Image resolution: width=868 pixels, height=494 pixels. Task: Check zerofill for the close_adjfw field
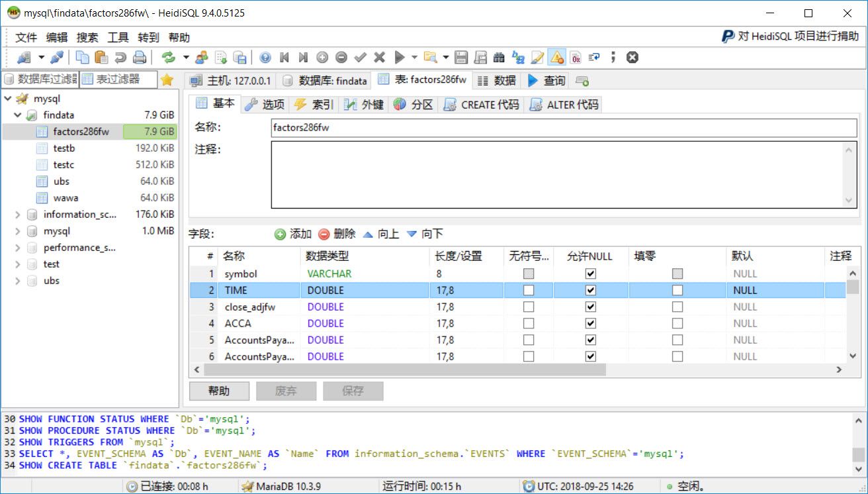click(x=676, y=307)
